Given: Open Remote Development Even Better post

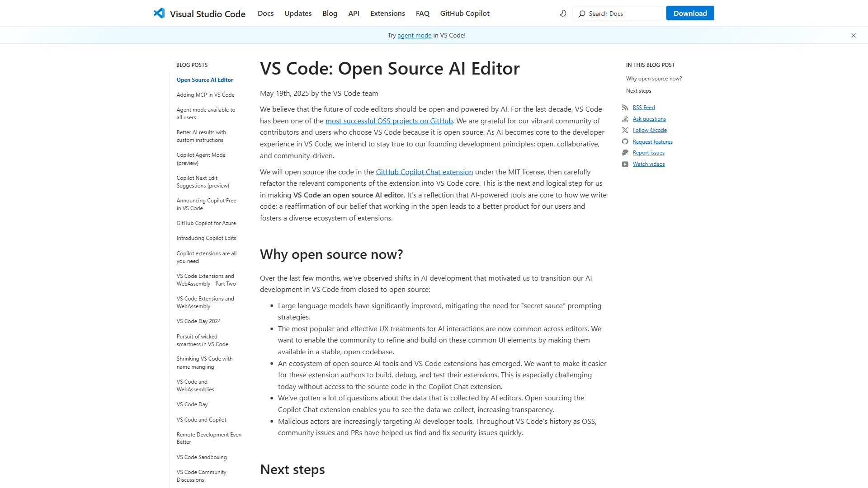Looking at the screenshot, I should (x=209, y=438).
